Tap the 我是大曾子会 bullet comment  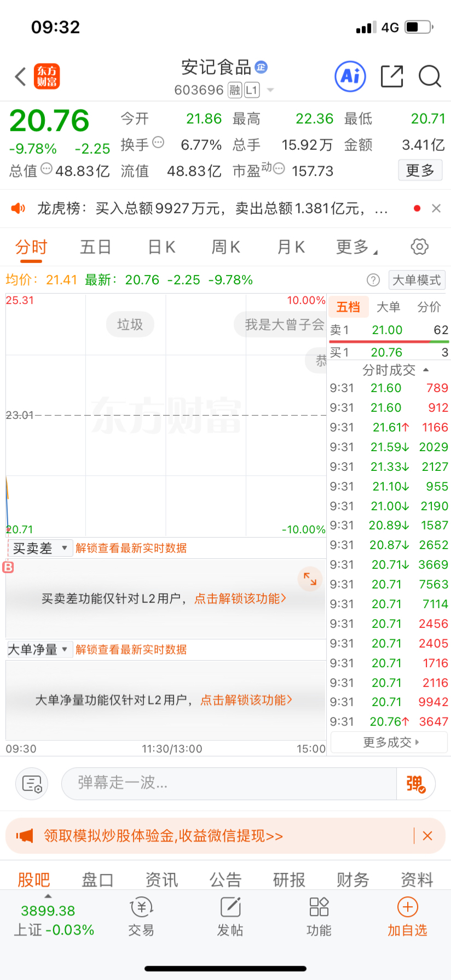tap(281, 324)
